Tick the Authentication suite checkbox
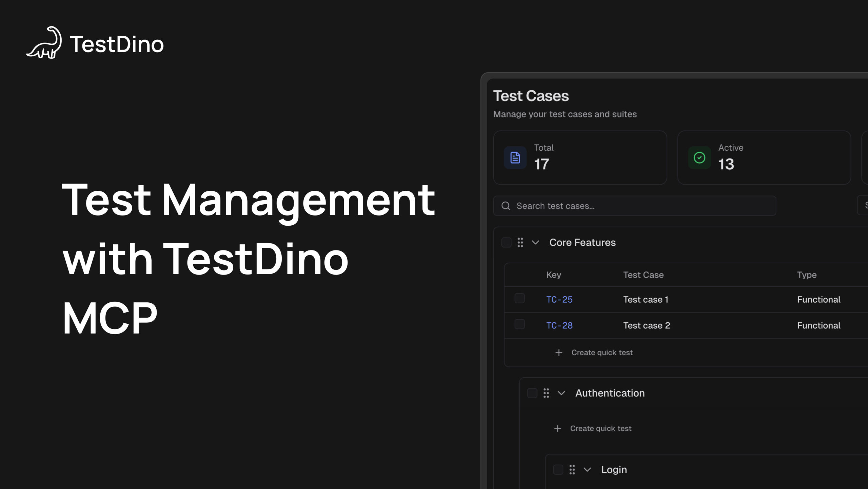This screenshot has height=489, width=868. (532, 393)
